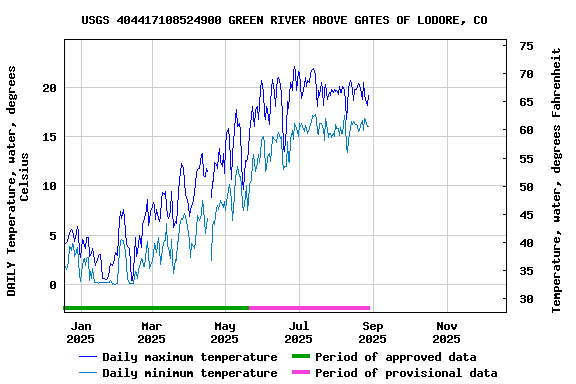The image size is (576, 384).
Task: Click the chart title about Green River
Action: (x=284, y=20)
